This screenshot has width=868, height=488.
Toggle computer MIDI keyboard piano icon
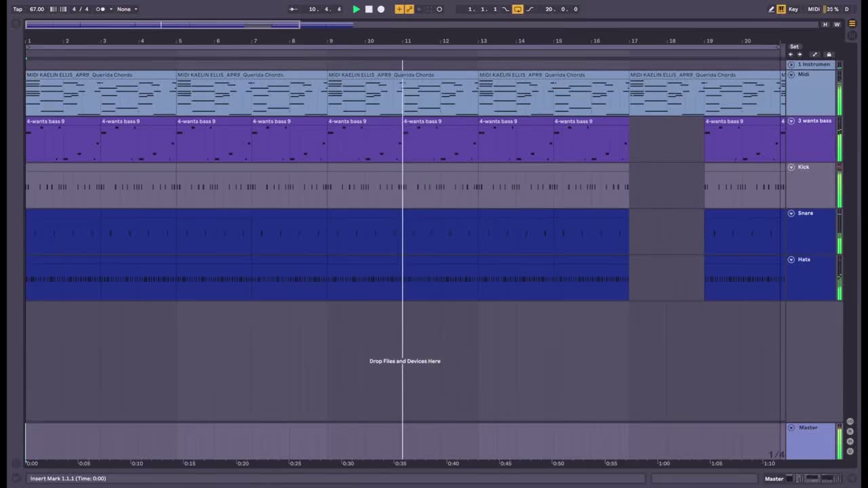pos(781,9)
